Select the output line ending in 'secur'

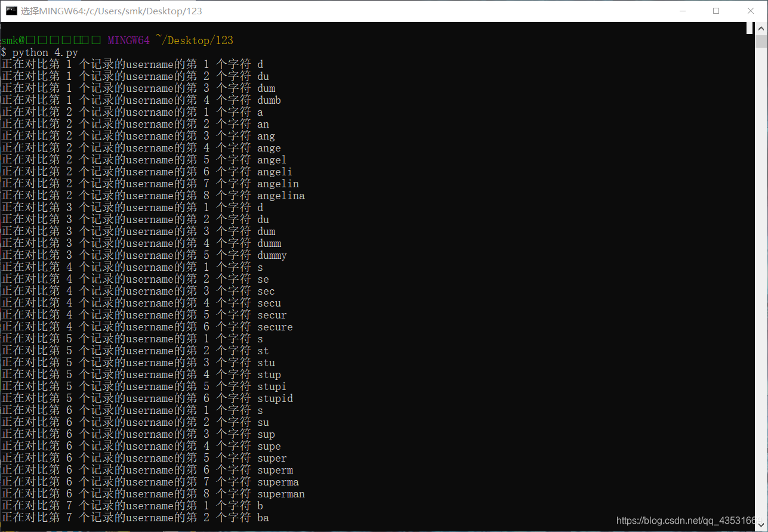pyautogui.click(x=144, y=315)
